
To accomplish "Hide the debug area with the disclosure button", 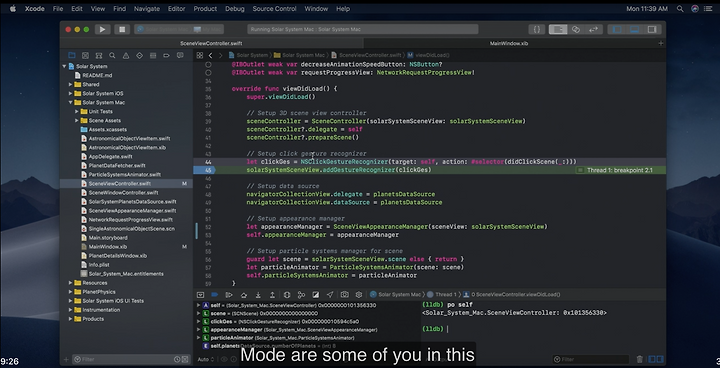I will click(200, 294).
